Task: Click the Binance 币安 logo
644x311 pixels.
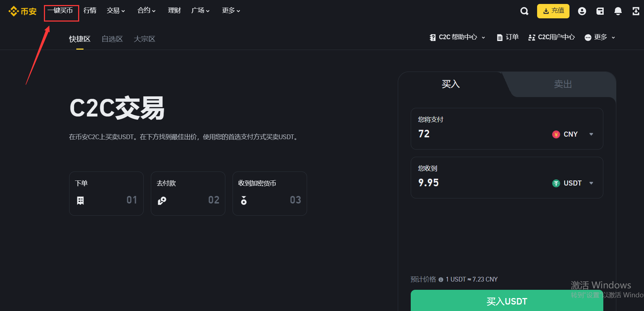Action: (x=22, y=11)
